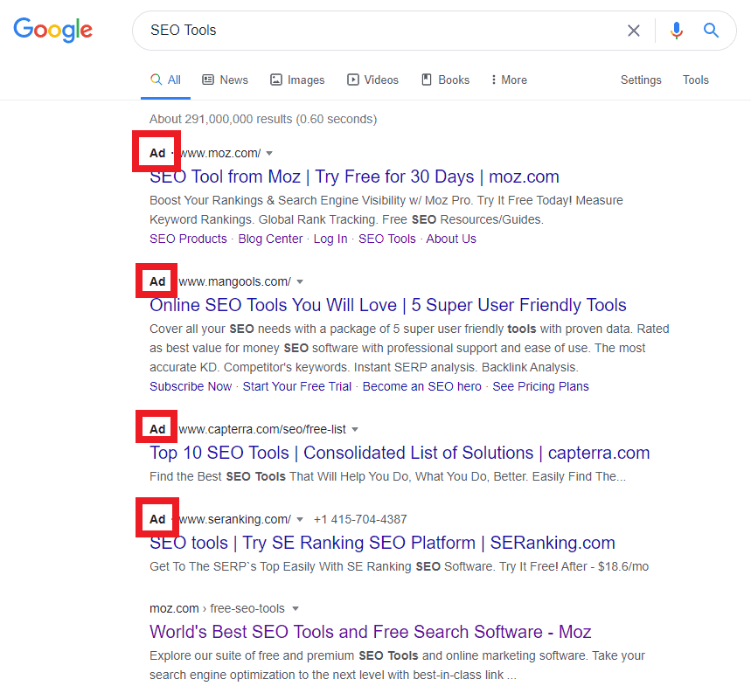
Task: Open Try SE Ranking SEO Platform link
Action: tap(382, 543)
